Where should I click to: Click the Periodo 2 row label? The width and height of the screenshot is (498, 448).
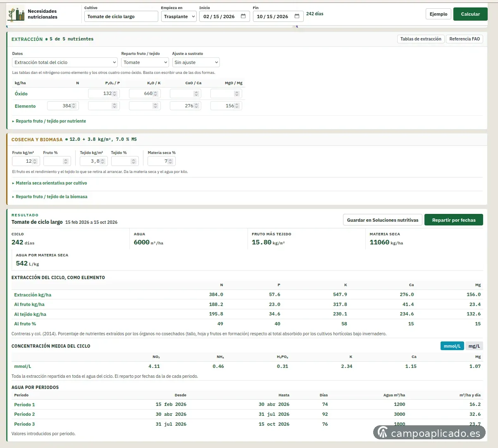[24, 414]
